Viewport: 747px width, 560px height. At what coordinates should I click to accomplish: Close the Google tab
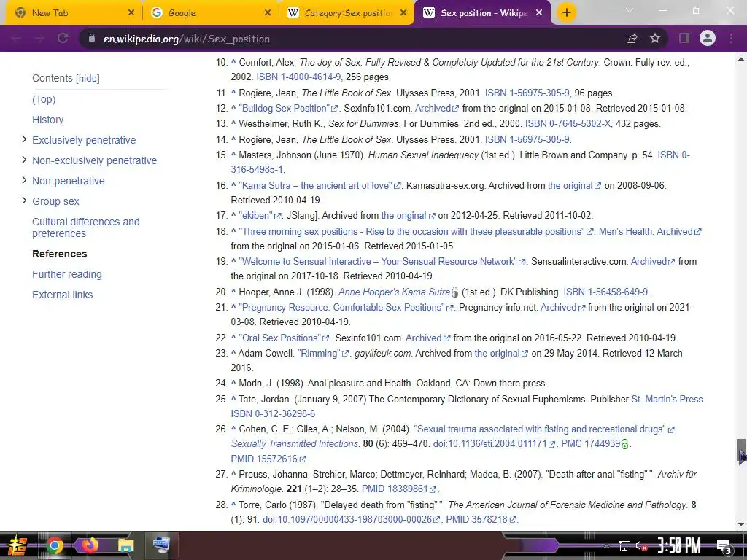pyautogui.click(x=268, y=13)
